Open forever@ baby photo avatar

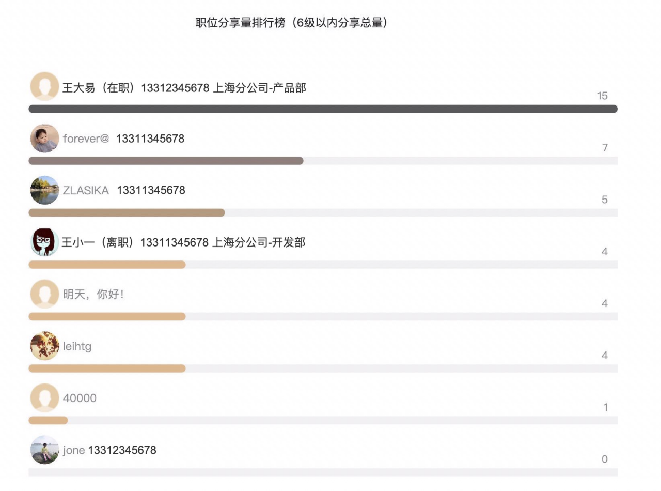44,138
